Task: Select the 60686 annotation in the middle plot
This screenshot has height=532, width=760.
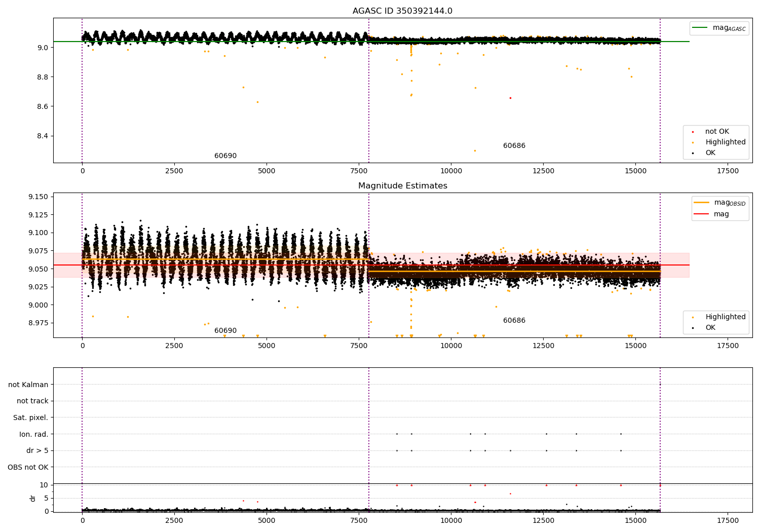Action: (514, 321)
